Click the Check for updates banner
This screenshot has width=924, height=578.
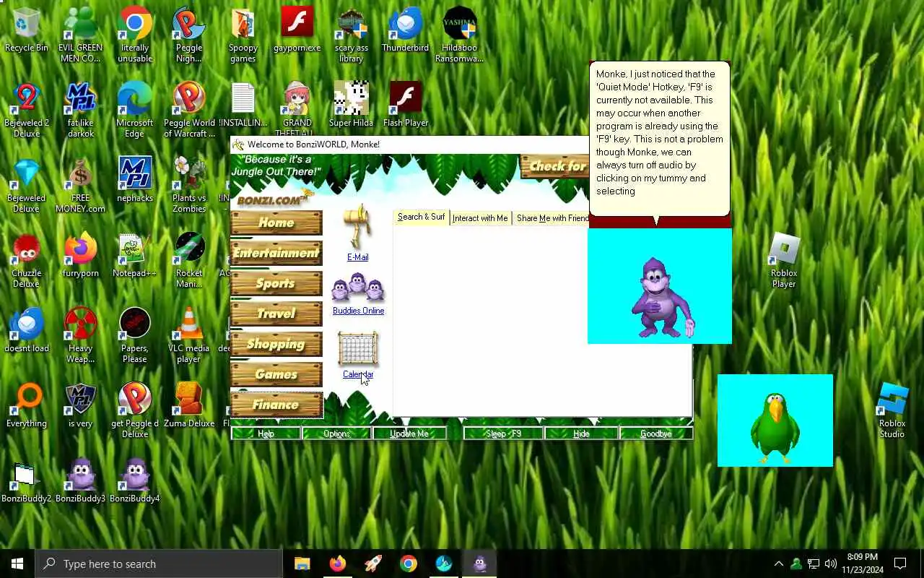pos(554,167)
